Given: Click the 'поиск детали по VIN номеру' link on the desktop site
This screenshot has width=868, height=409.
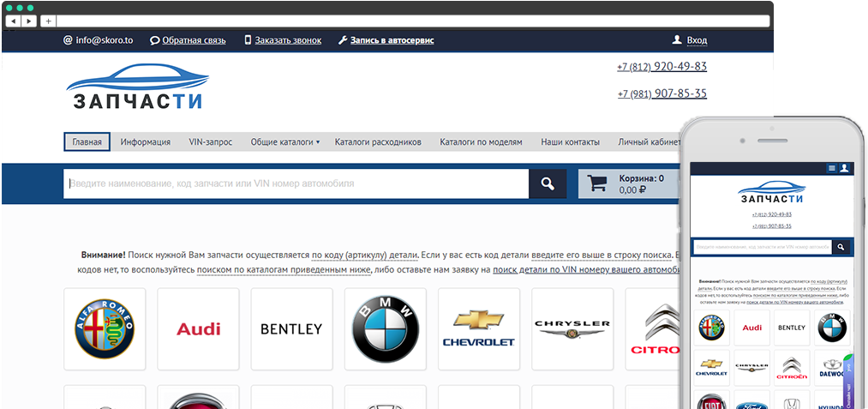Looking at the screenshot, I should (586, 270).
